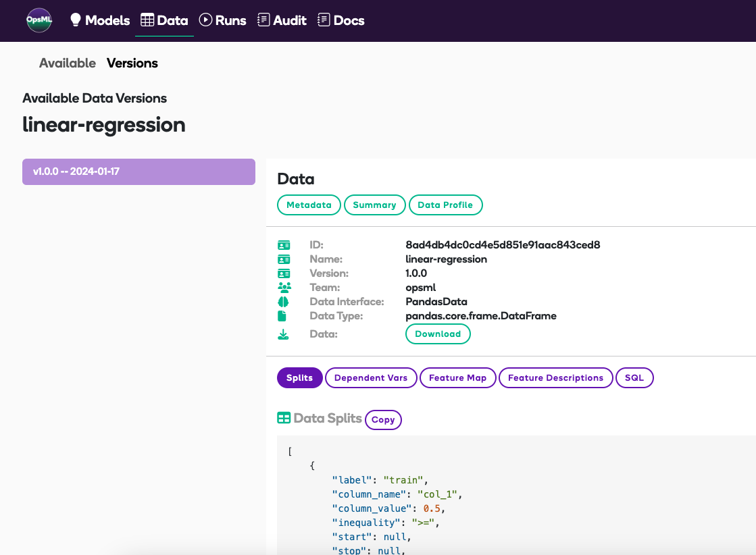Screen dimensions: 756x555
Task: Download the data file
Action: pos(438,334)
